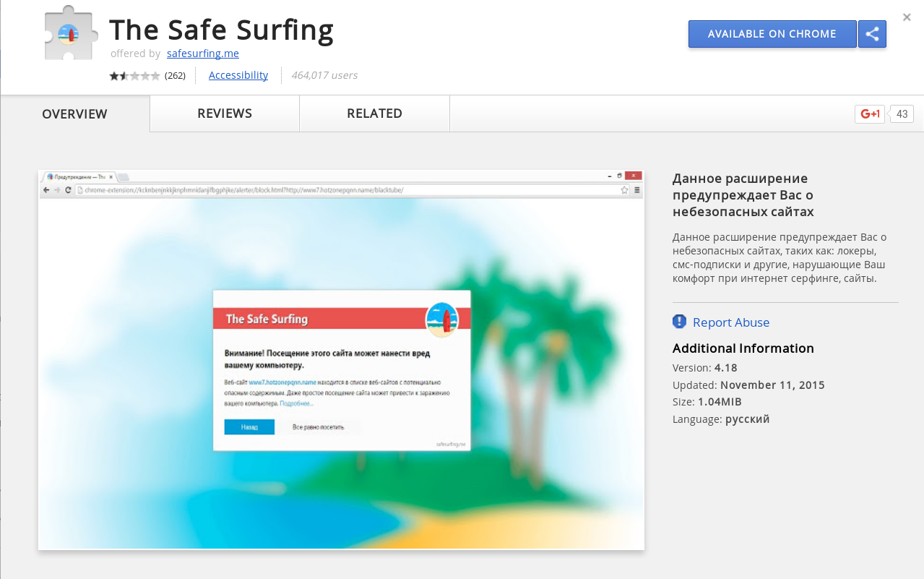
Task: Click the Size 1.04MiB text
Action: click(707, 402)
